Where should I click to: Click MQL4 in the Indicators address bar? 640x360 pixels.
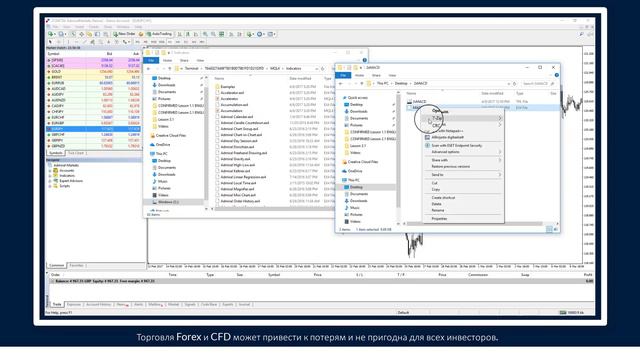(x=275, y=69)
